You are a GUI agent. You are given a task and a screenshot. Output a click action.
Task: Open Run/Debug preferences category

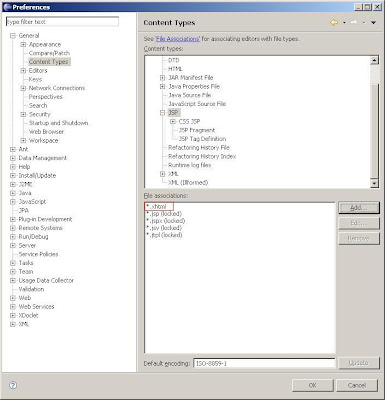pos(33,237)
